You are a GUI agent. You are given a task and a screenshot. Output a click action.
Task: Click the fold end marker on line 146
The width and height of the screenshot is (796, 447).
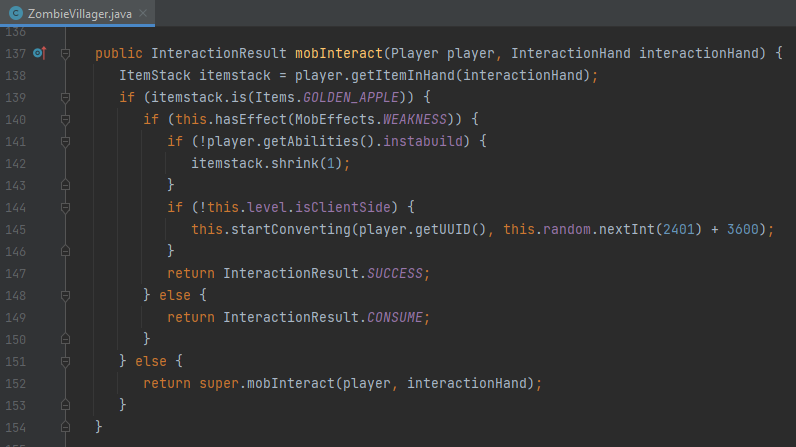pyautogui.click(x=65, y=251)
